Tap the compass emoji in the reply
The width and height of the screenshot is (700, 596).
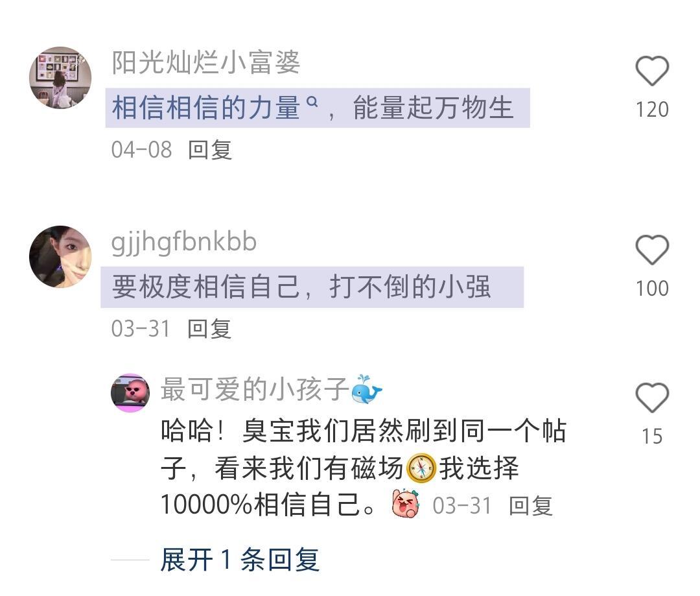coord(421,468)
